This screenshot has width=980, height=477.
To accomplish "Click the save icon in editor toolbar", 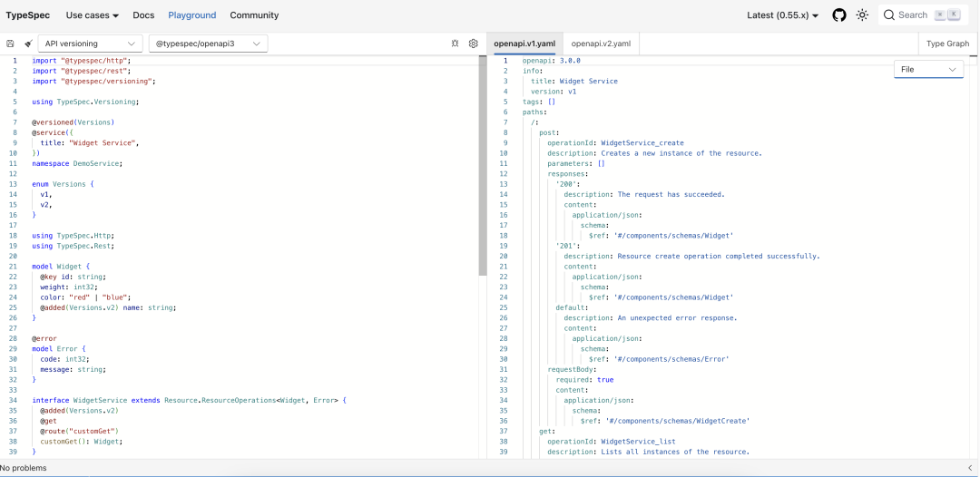I will click(x=10, y=44).
